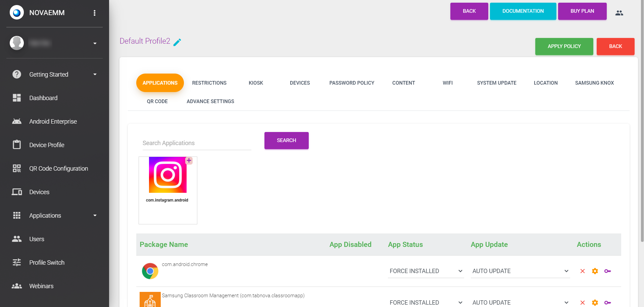Click the key icon for Chrome row
The width and height of the screenshot is (644, 307).
pyautogui.click(x=607, y=271)
